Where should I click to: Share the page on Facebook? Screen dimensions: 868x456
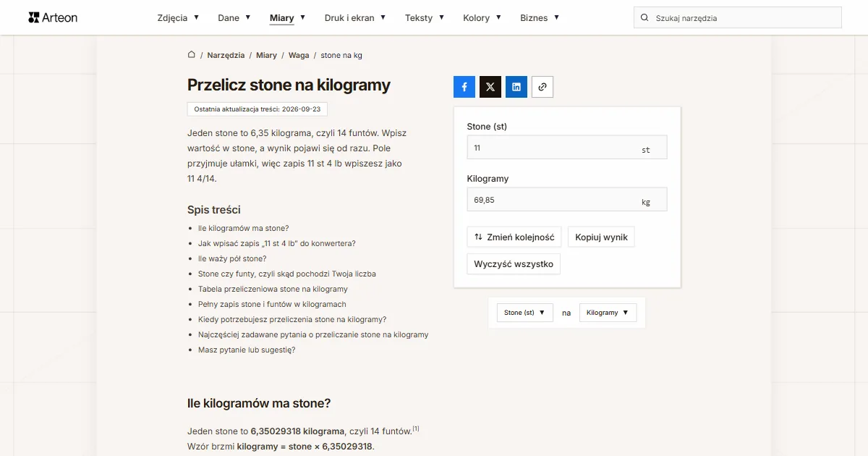(x=464, y=87)
